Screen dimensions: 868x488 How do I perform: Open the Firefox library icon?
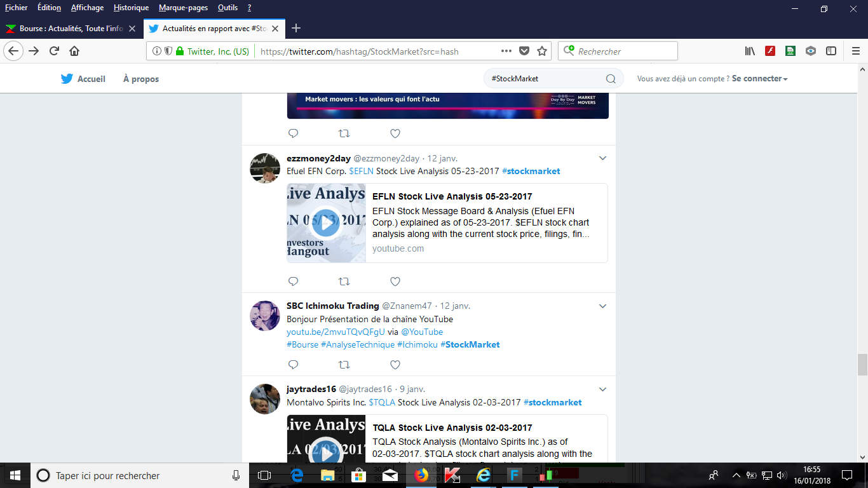coord(750,51)
